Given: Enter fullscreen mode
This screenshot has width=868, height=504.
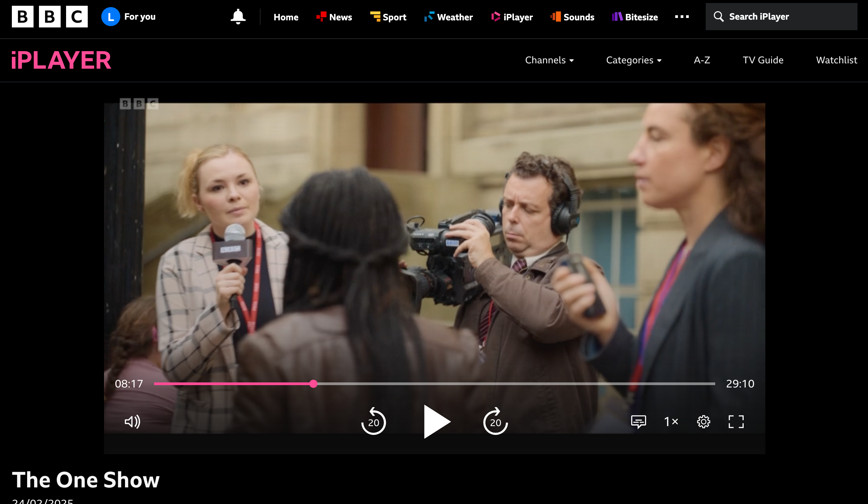Looking at the screenshot, I should (736, 421).
